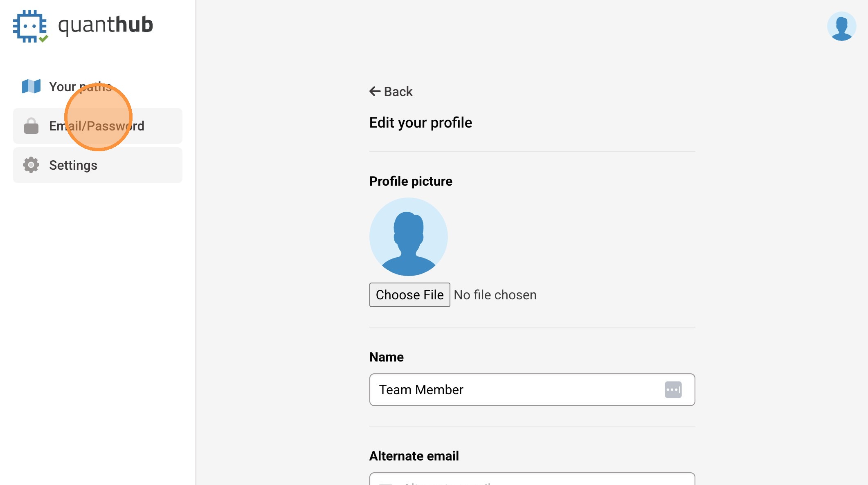Click the autofill icon inside the Name field
This screenshot has width=868, height=485.
coord(673,390)
